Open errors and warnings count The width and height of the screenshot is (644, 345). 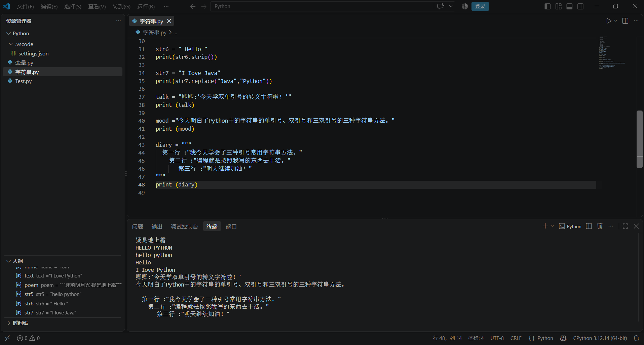(x=28, y=338)
